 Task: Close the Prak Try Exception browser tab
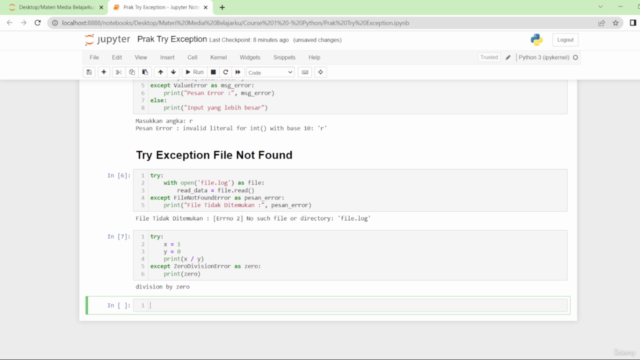coord(206,7)
